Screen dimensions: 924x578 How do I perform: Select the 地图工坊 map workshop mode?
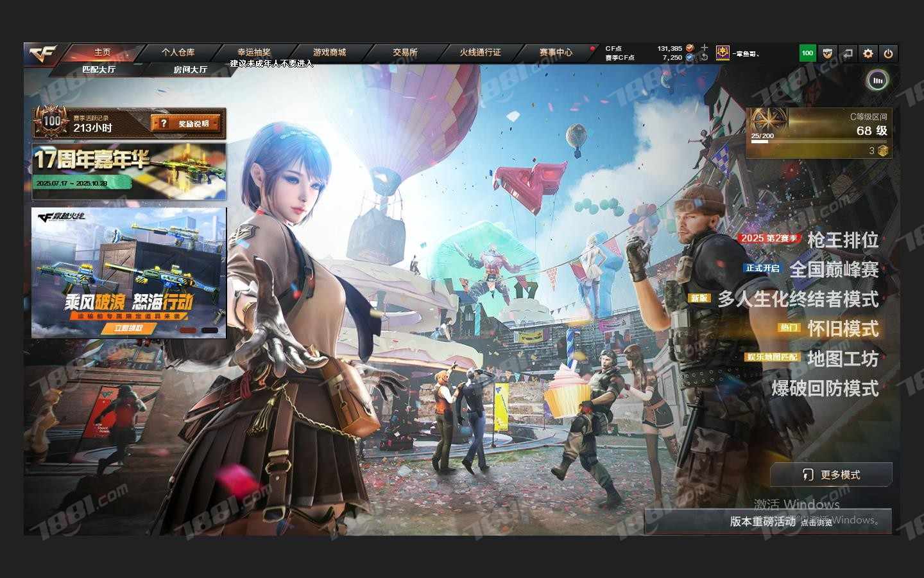[843, 358]
